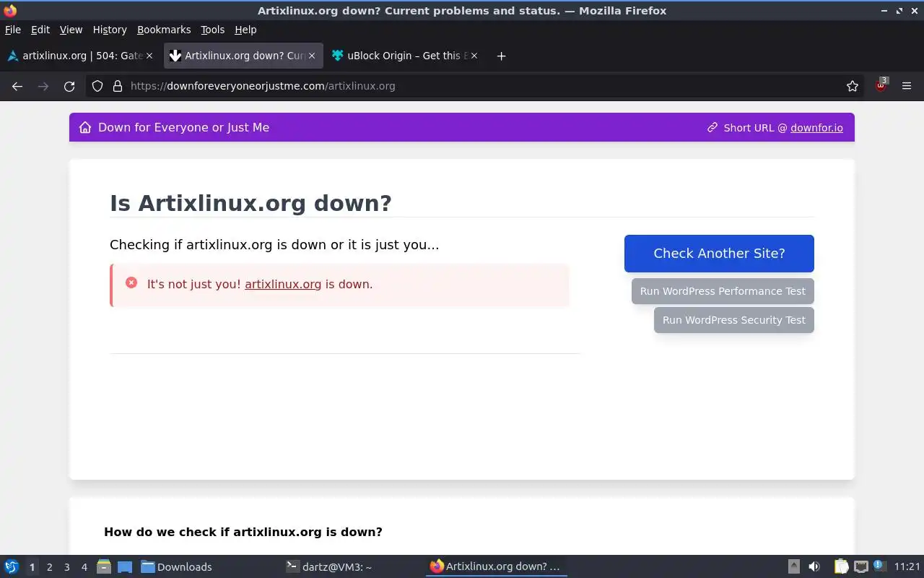
Task: Switch to virtual desktop 2
Action: click(x=49, y=567)
